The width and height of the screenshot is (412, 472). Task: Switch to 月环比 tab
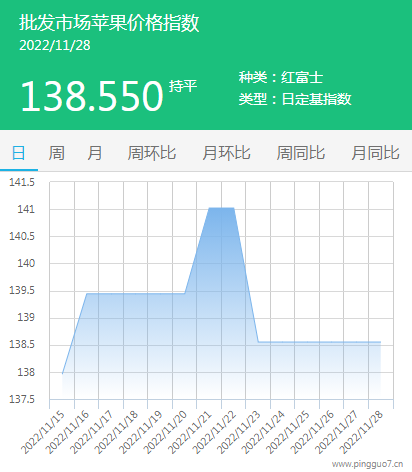226,153
